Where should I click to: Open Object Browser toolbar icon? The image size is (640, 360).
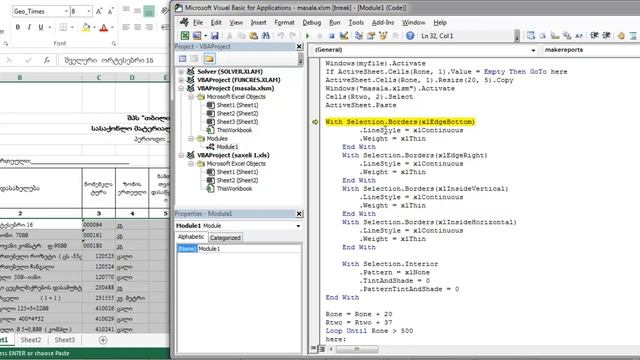tap(383, 36)
